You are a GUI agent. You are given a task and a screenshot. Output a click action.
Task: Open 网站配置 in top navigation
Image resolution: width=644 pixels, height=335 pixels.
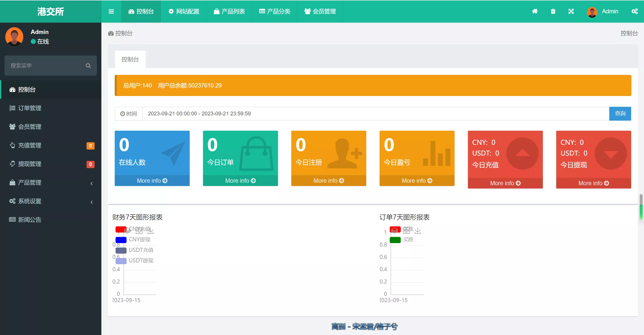(184, 12)
